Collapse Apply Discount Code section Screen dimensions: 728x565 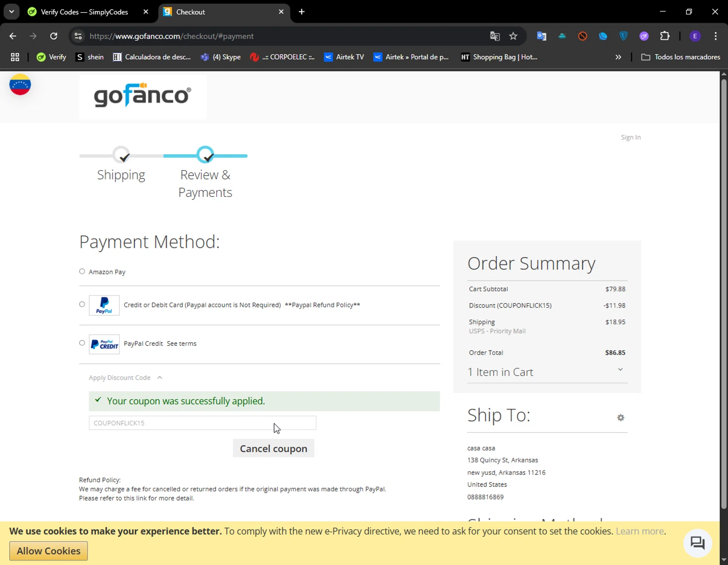[125, 377]
